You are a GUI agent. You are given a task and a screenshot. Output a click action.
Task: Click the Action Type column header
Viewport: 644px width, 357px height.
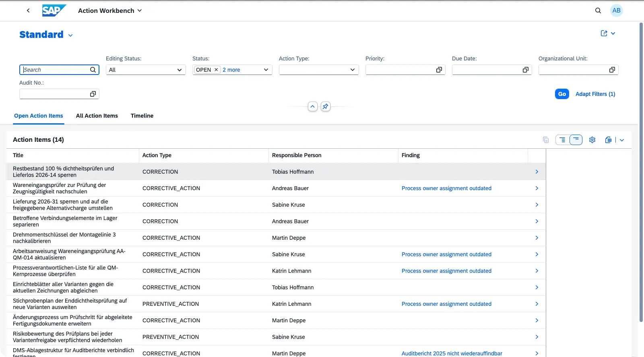click(204, 155)
